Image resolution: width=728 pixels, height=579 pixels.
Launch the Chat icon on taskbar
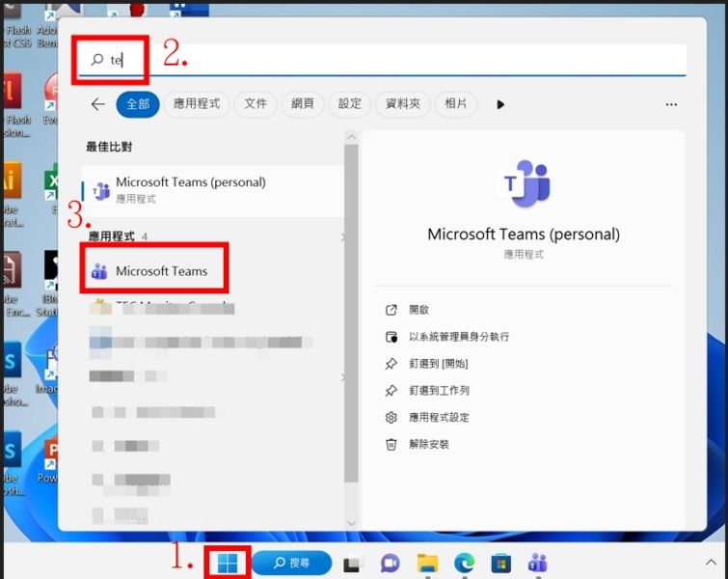(390, 564)
